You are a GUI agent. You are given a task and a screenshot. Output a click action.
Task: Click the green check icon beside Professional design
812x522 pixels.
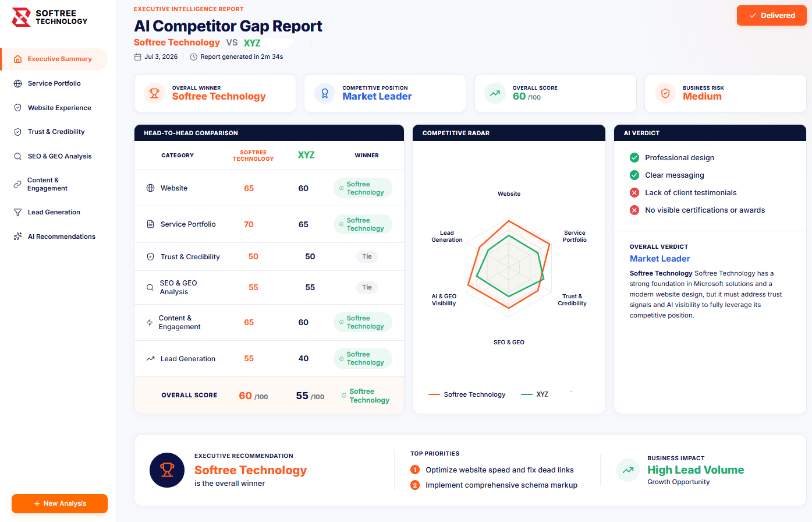(634, 157)
